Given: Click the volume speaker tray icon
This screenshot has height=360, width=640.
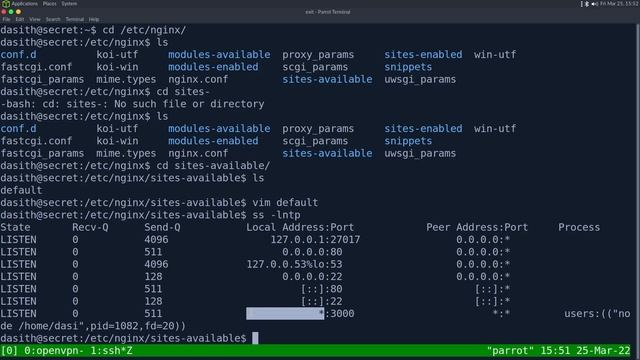Looking at the screenshot, I should tap(594, 4).
